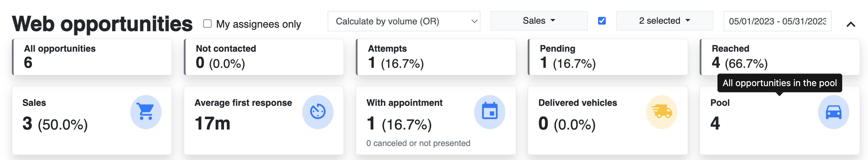Open the Sales dropdown menu
Screen dimensions: 868x160
pyautogui.click(x=539, y=21)
